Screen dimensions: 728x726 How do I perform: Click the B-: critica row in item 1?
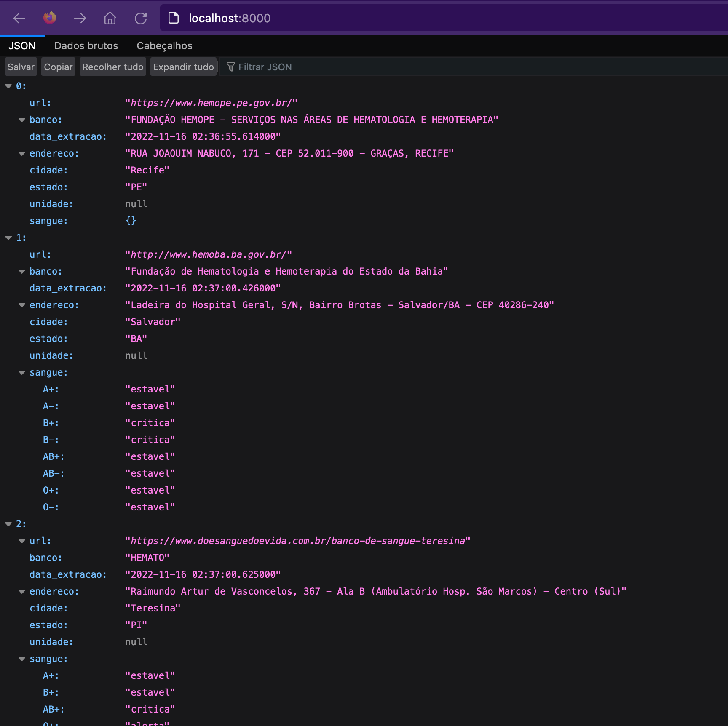[x=364, y=440]
